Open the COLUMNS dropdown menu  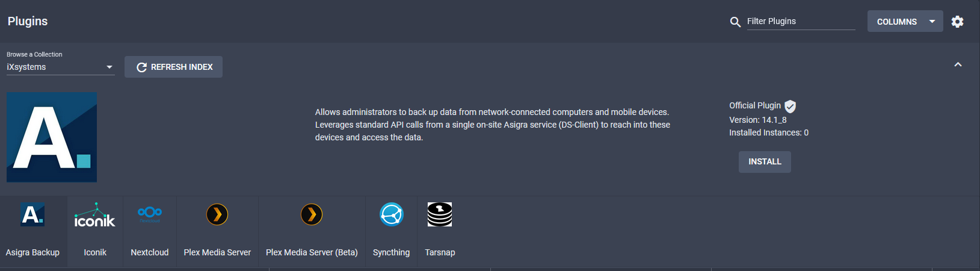click(905, 22)
